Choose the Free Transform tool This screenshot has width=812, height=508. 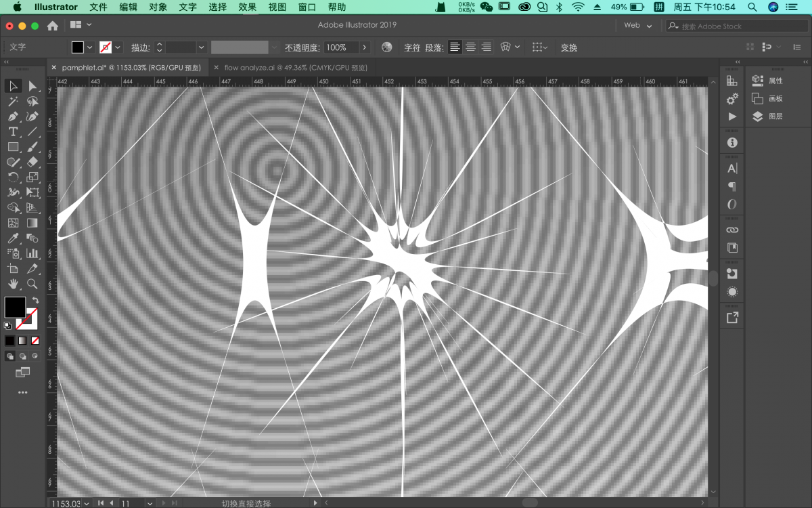(x=32, y=192)
